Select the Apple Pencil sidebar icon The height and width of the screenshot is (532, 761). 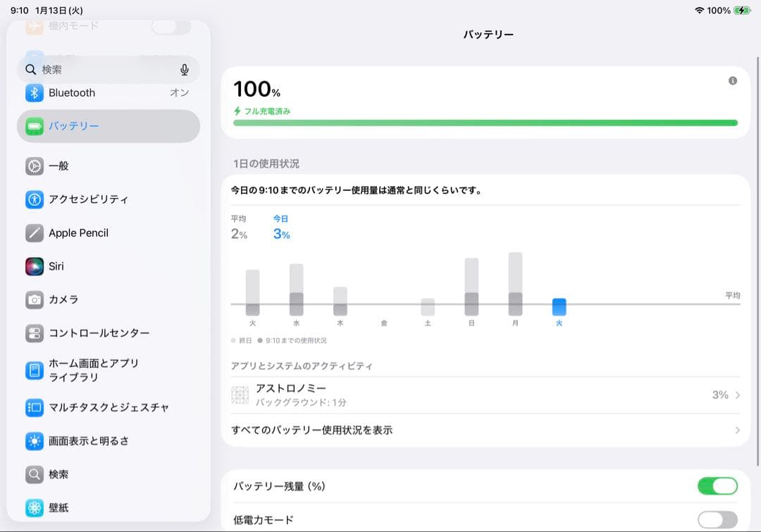35,233
